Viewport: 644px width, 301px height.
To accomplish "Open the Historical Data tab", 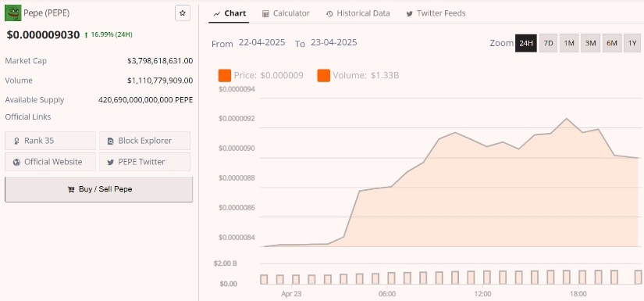I will (x=358, y=13).
